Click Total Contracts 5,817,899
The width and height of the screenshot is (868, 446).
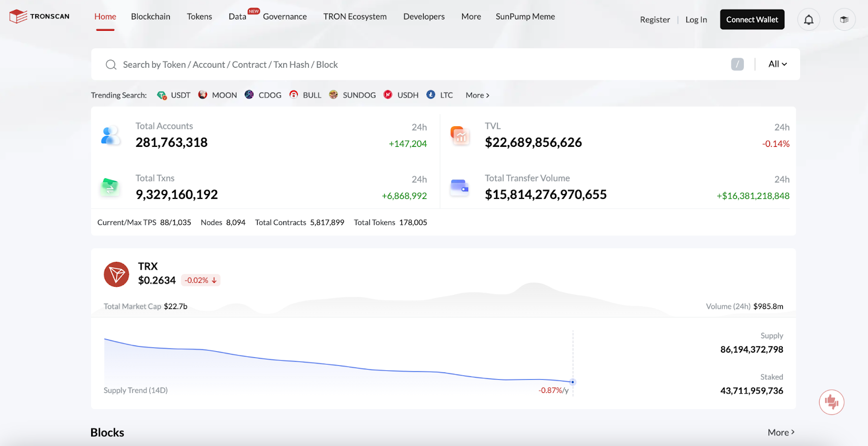pos(299,223)
